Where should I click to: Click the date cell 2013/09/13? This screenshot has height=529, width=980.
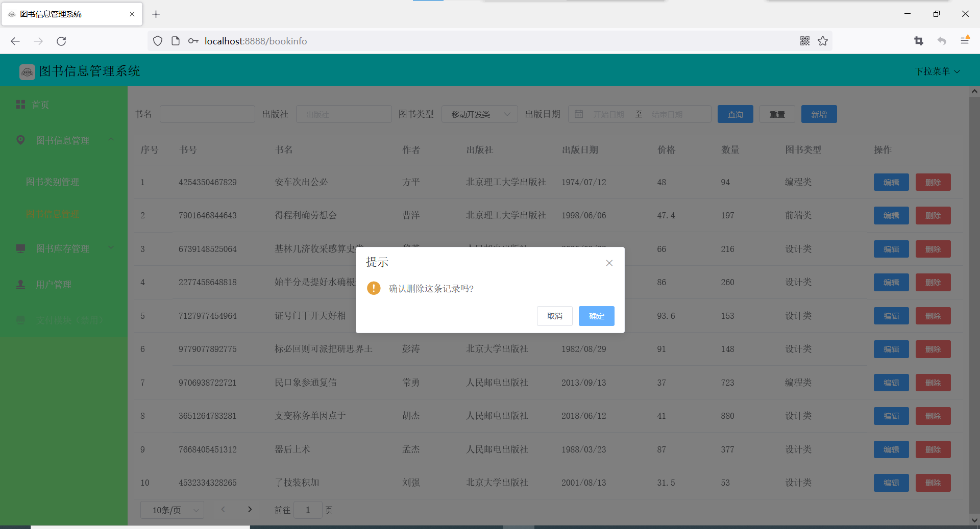click(583, 383)
